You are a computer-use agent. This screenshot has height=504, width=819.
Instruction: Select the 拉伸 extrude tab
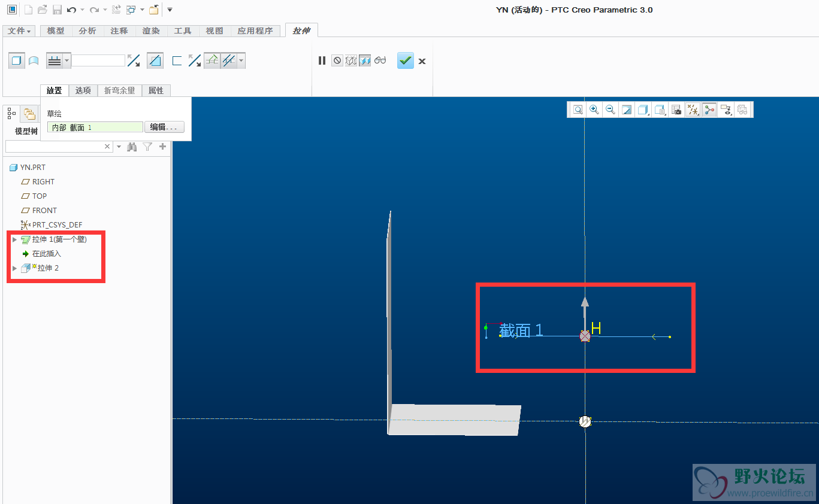[301, 31]
